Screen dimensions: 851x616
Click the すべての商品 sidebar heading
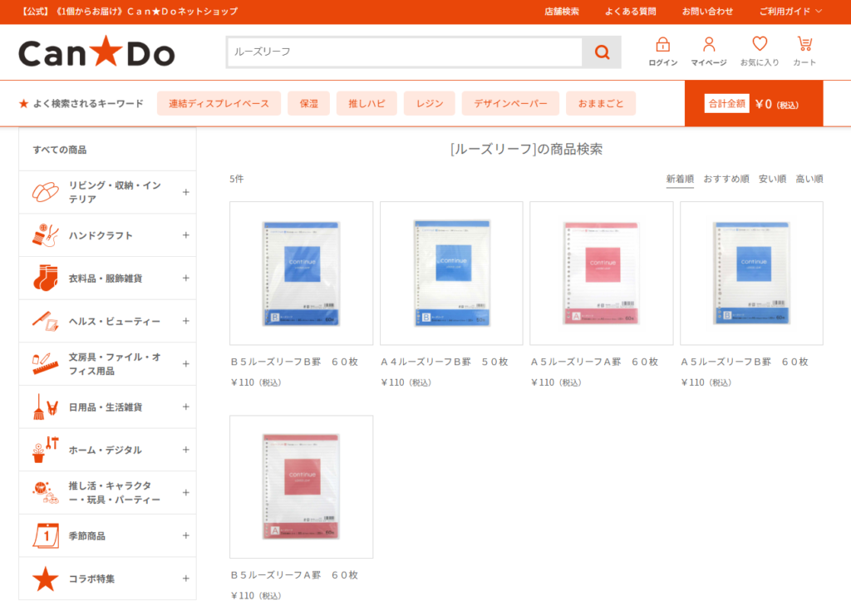[60, 150]
